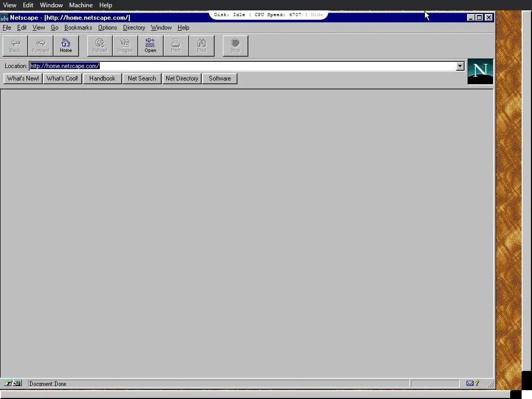The image size is (532, 399).
Task: Click the Net Search button
Action: click(x=142, y=78)
